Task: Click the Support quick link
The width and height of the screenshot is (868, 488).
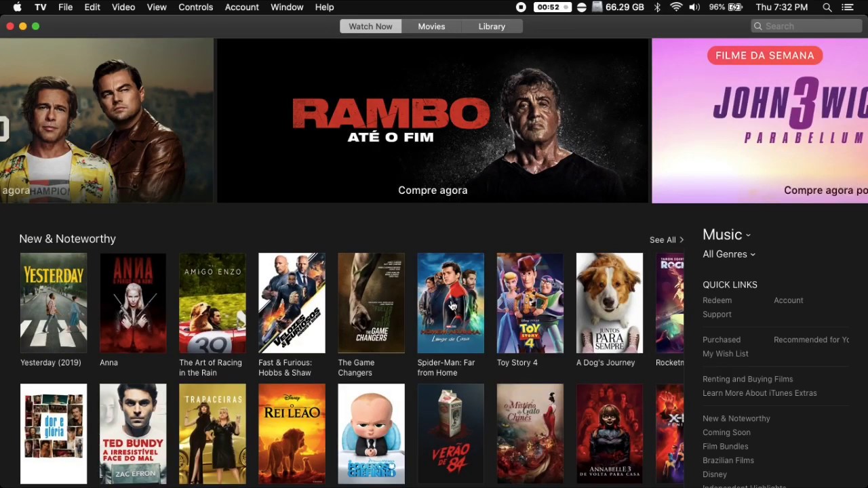Action: pyautogui.click(x=717, y=314)
